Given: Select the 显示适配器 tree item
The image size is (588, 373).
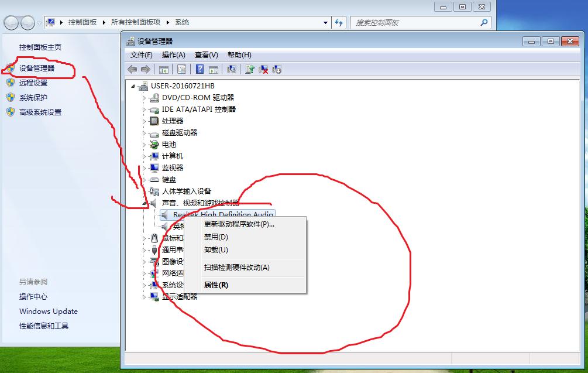Looking at the screenshot, I should (180, 297).
